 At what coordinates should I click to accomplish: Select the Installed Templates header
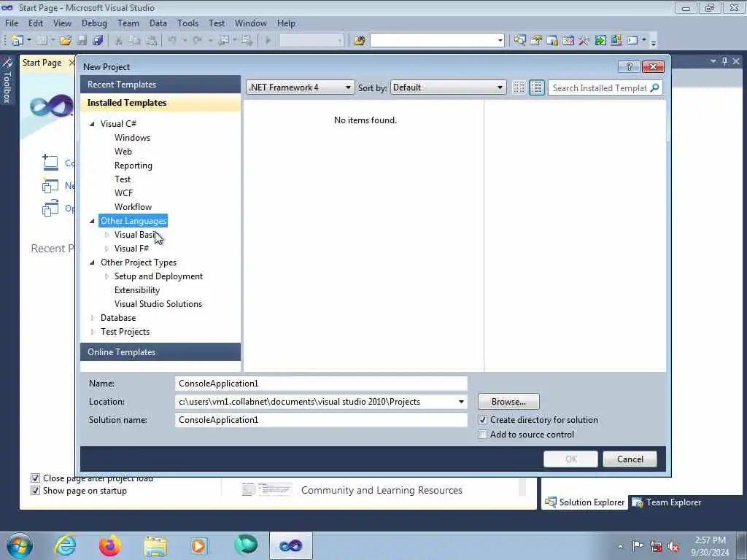160,103
